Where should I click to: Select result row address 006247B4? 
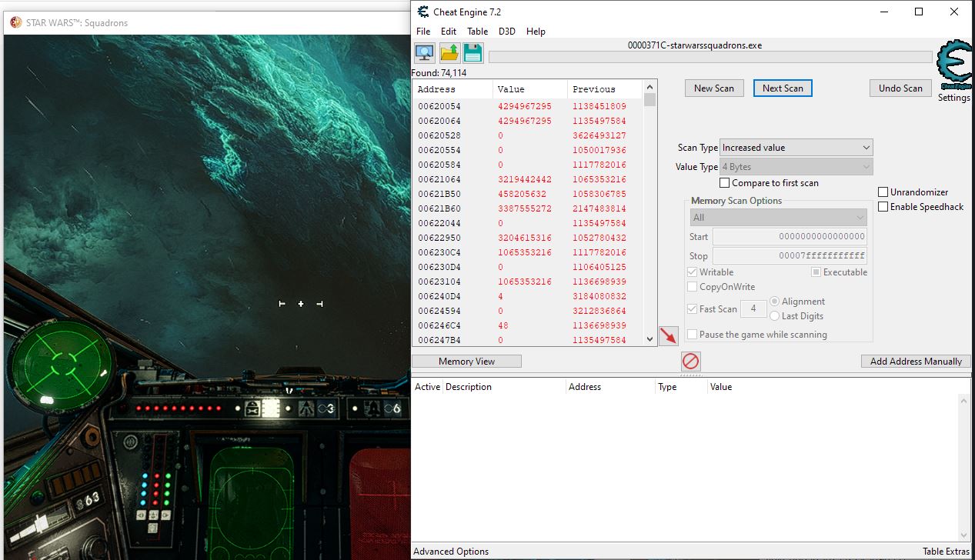click(x=527, y=340)
